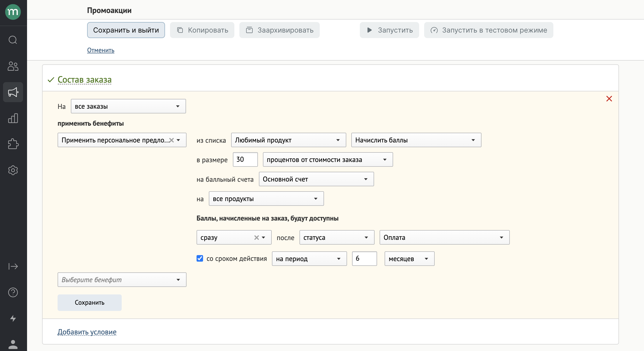Open the 'Оплата' status dropdown
The width and height of the screenshot is (644, 351).
[445, 237]
